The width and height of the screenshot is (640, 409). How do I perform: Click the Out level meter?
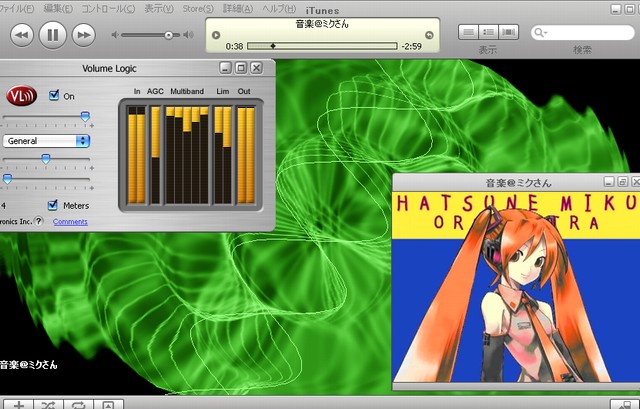[246, 155]
